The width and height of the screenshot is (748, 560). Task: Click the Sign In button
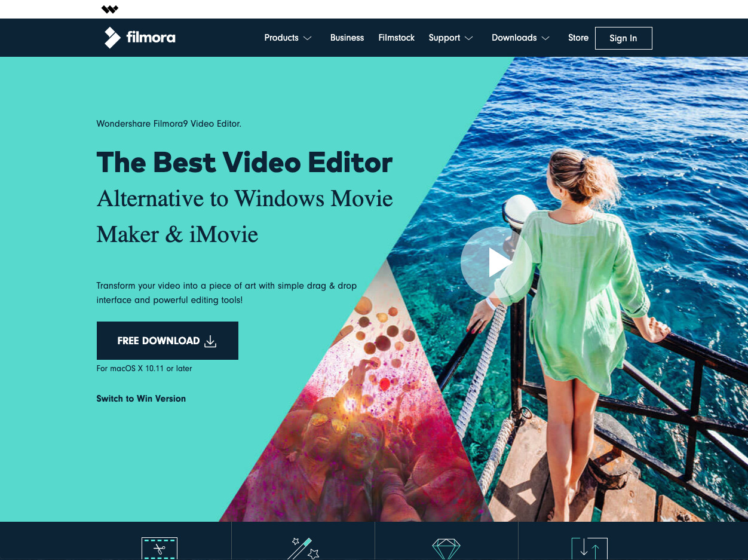tap(623, 38)
